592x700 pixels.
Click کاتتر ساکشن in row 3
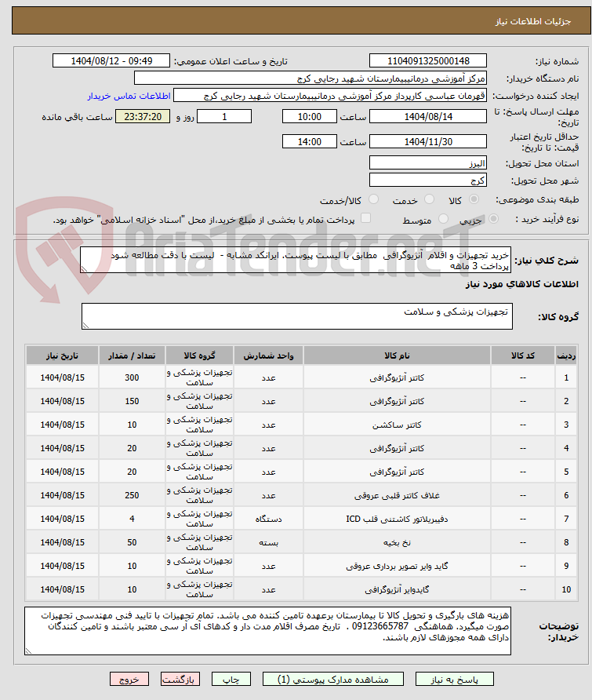[397, 425]
